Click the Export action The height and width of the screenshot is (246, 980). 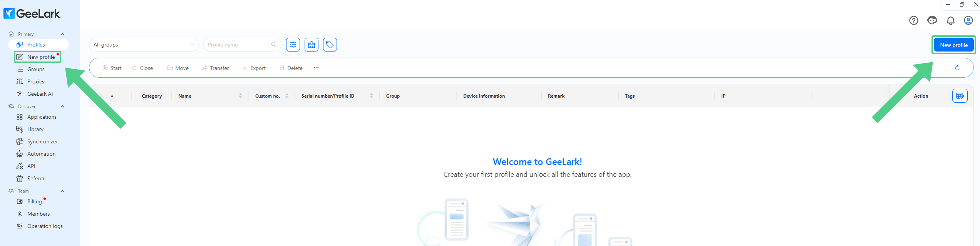tap(254, 68)
